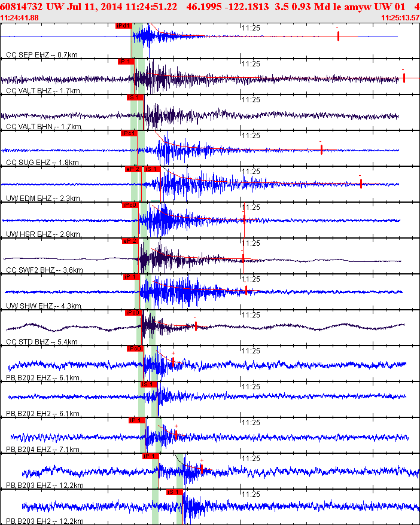
Task: Click the 'UW EDM EHZ -- 2.3km' station label
Action: (43, 198)
